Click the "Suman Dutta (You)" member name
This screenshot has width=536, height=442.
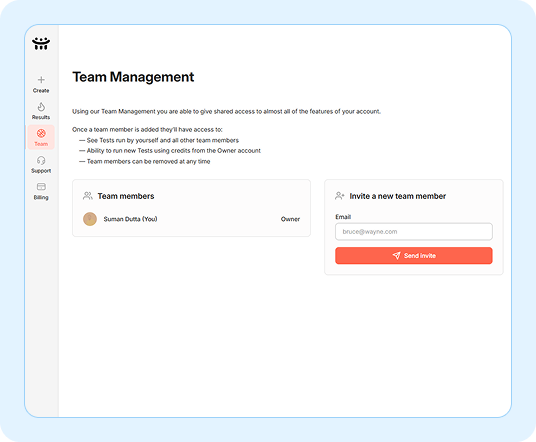(130, 219)
